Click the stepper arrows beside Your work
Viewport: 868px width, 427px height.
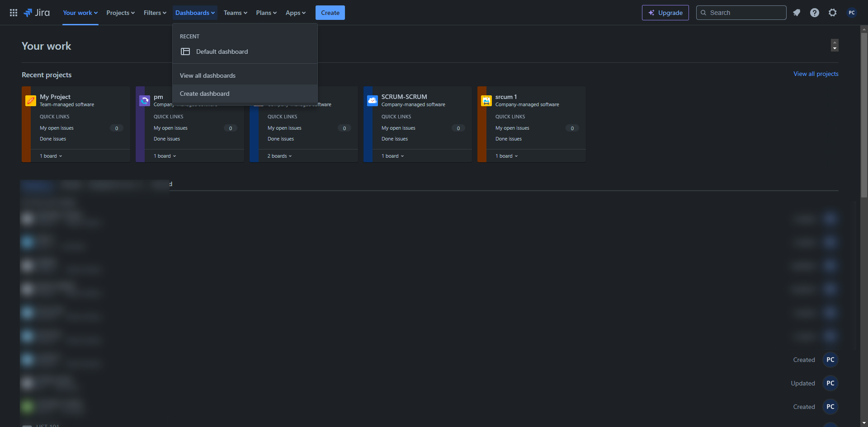point(835,45)
